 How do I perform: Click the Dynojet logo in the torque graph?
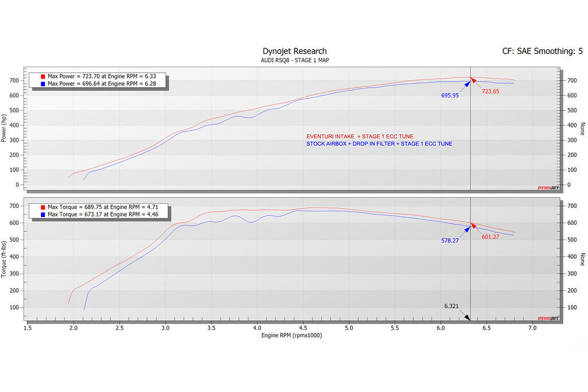pyautogui.click(x=548, y=318)
